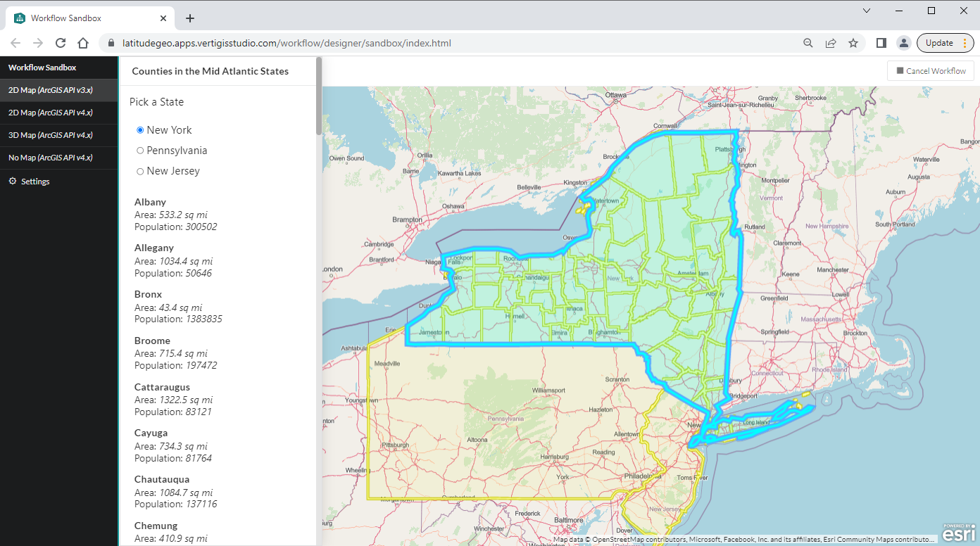Open the browser profile avatar icon
The width and height of the screenshot is (980, 546).
904,42
